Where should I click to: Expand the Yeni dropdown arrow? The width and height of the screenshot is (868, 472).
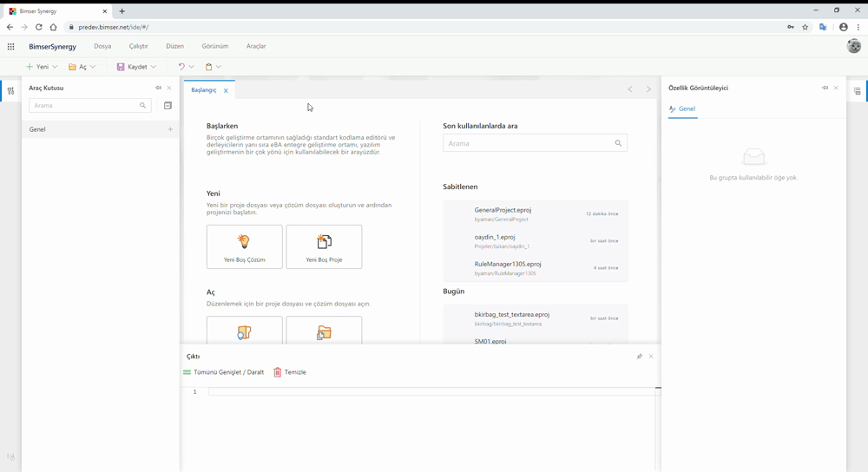click(x=55, y=67)
